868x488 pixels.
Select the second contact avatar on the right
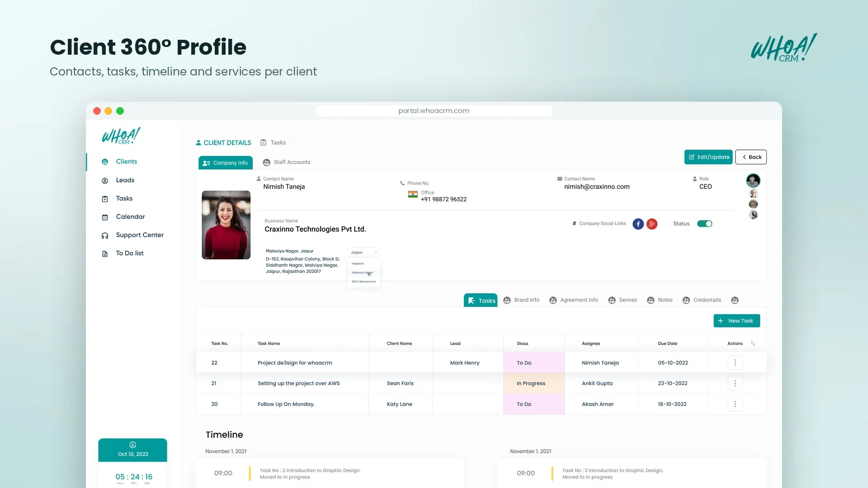pos(753,193)
